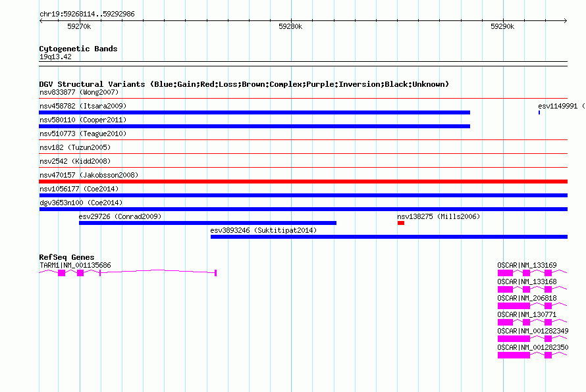Select the OSCAR NM_206818 transcript glyph
Screen dimensions: 586x392
[532, 306]
